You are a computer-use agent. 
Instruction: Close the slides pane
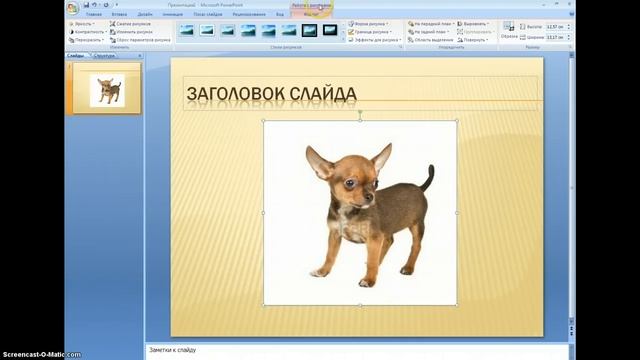140,56
